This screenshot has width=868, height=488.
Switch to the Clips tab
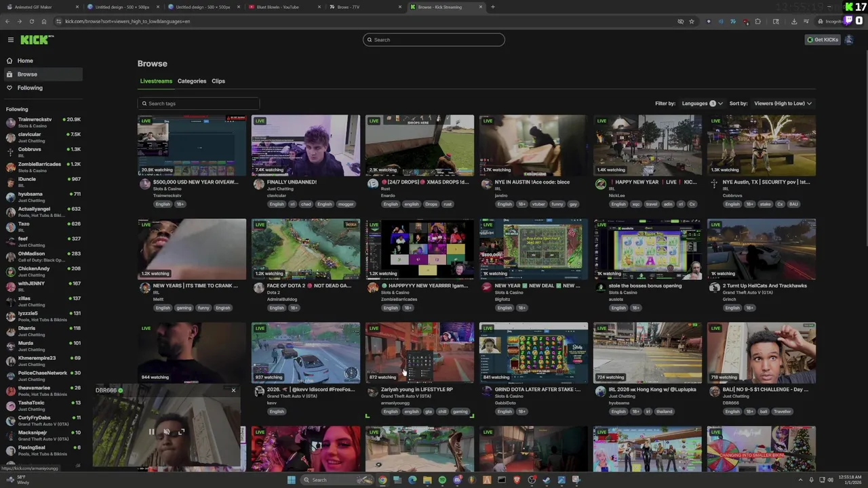(218, 81)
